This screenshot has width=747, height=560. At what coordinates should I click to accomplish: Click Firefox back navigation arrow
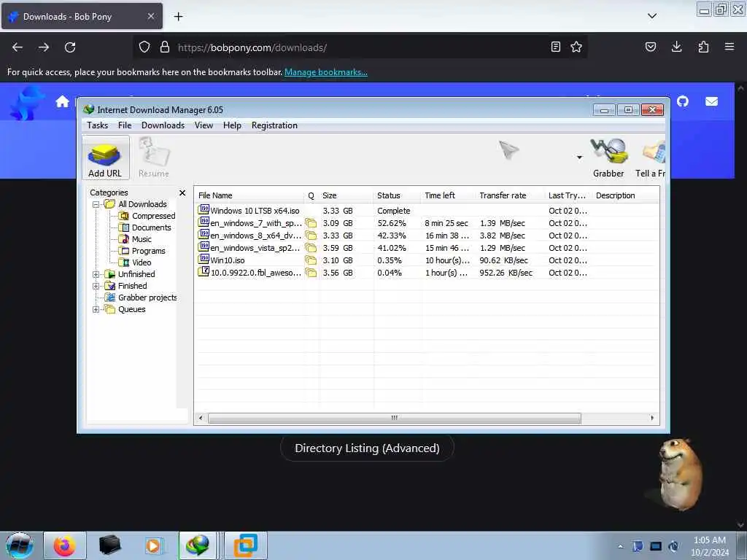tap(18, 47)
